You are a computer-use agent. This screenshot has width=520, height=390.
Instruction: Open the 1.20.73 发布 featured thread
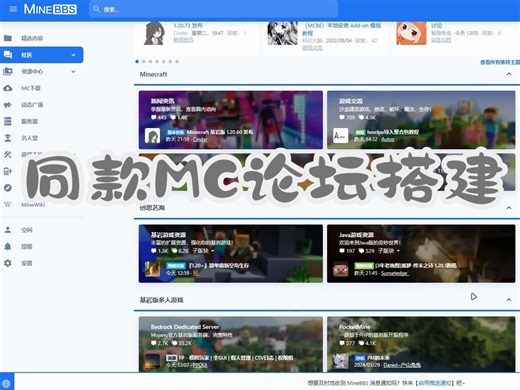188,25
